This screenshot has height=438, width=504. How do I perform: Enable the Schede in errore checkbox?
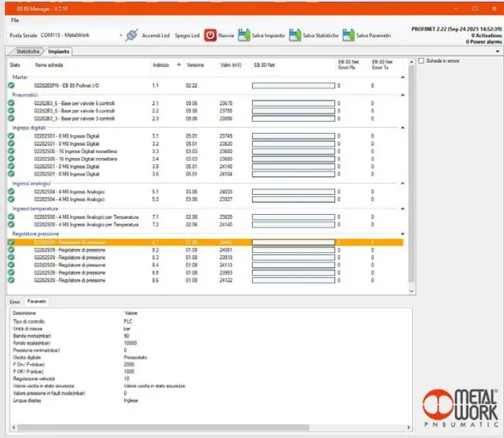coord(421,60)
